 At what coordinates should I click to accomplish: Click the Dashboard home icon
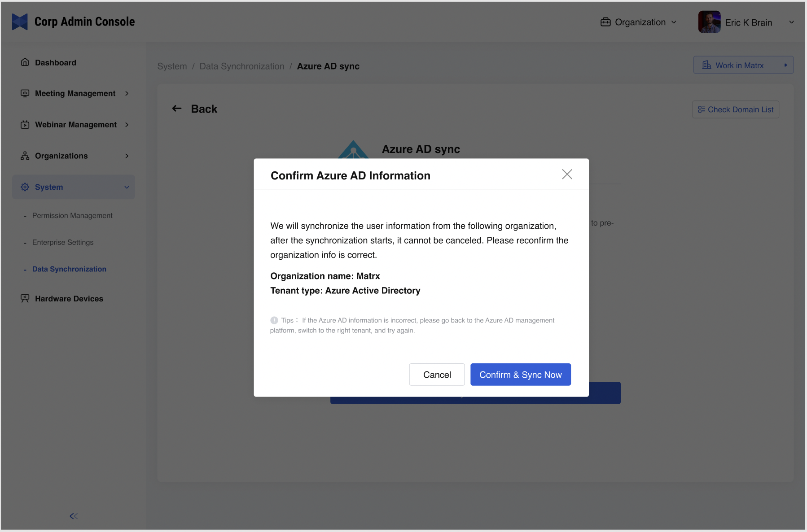tap(25, 62)
